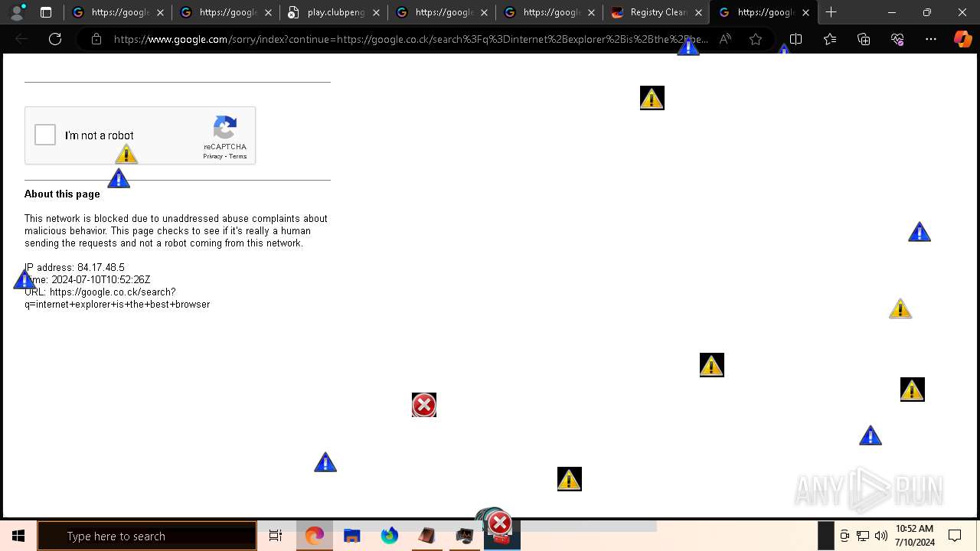This screenshot has height=551, width=980.
Task: Switch to the Registry Clean tab
Action: tap(657, 12)
